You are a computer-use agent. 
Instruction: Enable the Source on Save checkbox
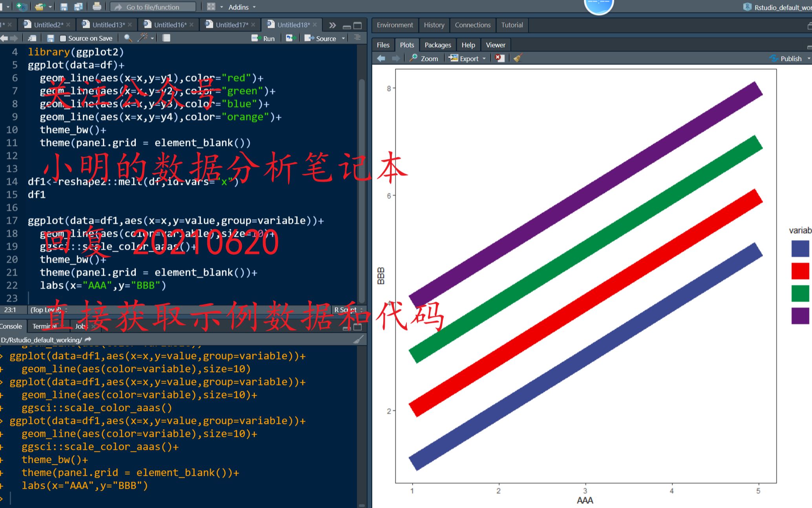[63, 38]
